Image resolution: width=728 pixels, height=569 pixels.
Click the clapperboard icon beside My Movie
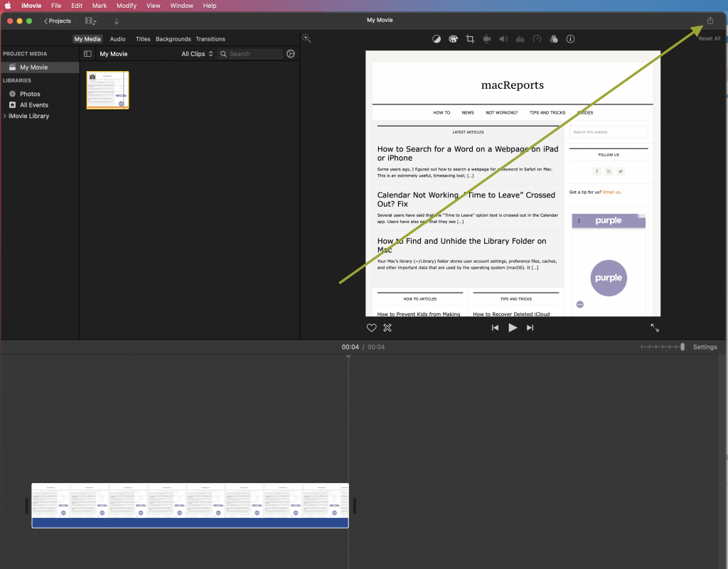pyautogui.click(x=13, y=67)
